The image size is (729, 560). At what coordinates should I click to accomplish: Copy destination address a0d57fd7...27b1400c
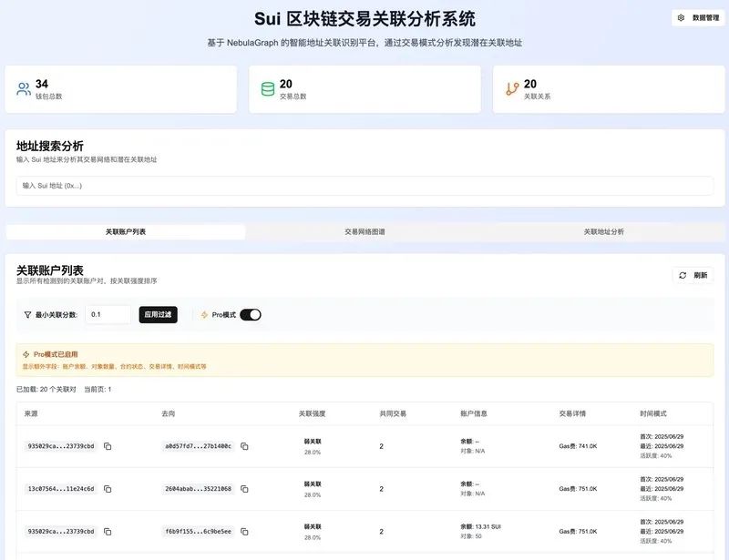point(244,446)
